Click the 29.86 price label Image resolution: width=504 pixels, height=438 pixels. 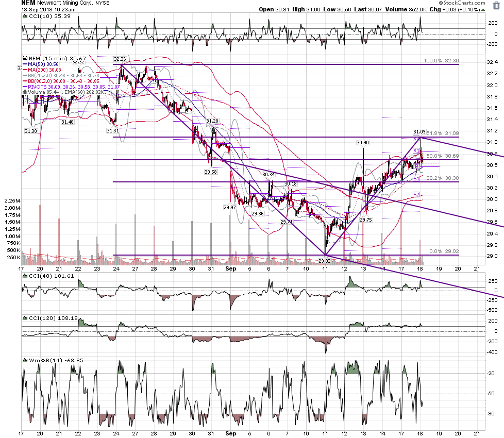[258, 214]
